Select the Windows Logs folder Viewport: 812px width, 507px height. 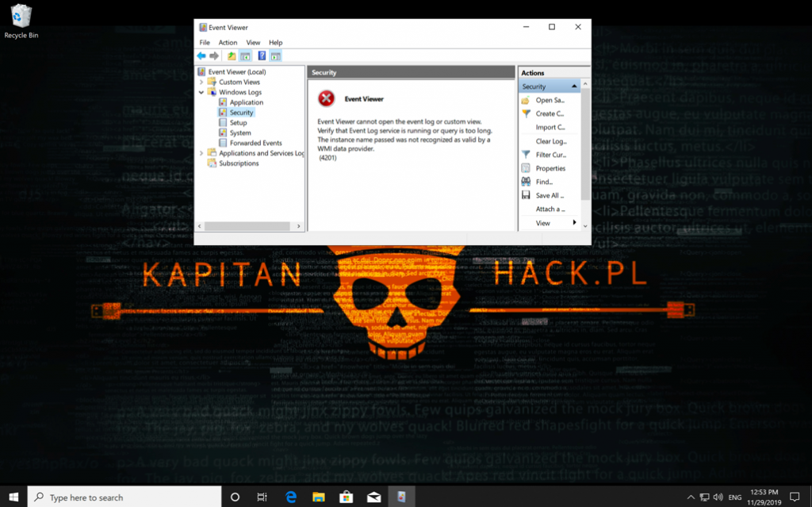click(239, 92)
